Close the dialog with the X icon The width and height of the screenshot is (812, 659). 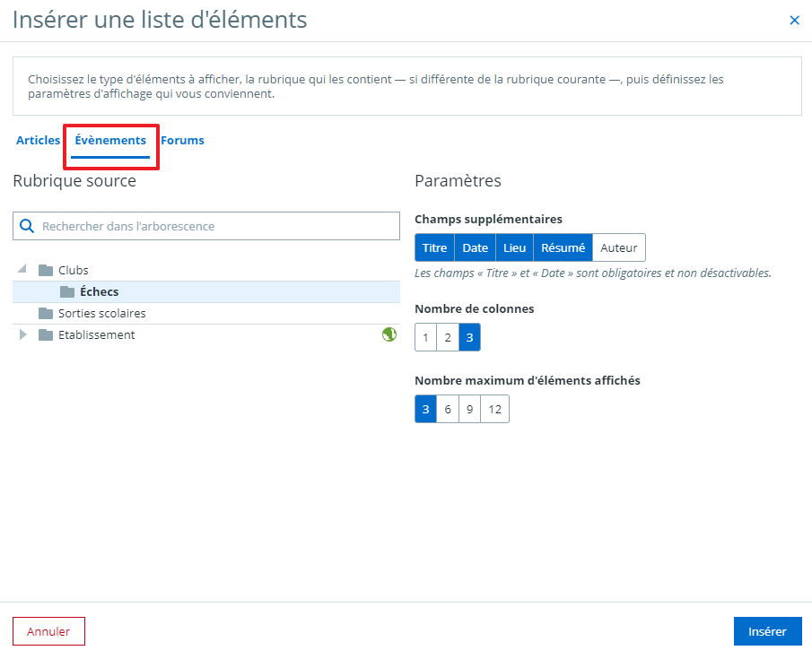pyautogui.click(x=794, y=21)
